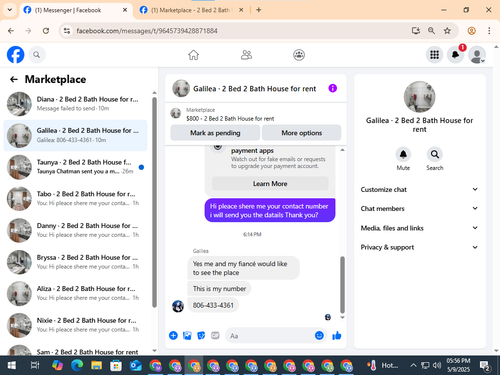500x375 pixels.
Task: Expand the Chat members section
Action: [419, 208]
